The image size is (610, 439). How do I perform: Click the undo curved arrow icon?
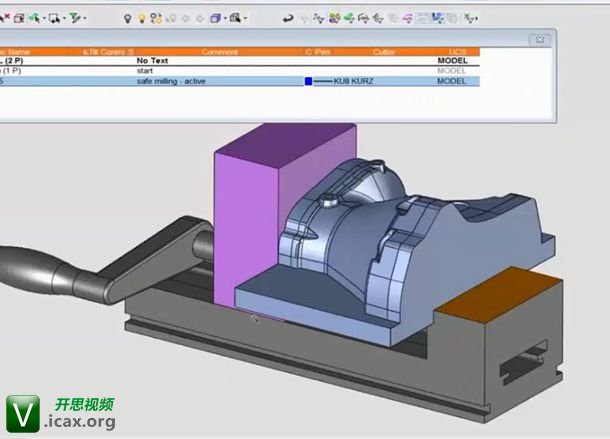click(288, 18)
